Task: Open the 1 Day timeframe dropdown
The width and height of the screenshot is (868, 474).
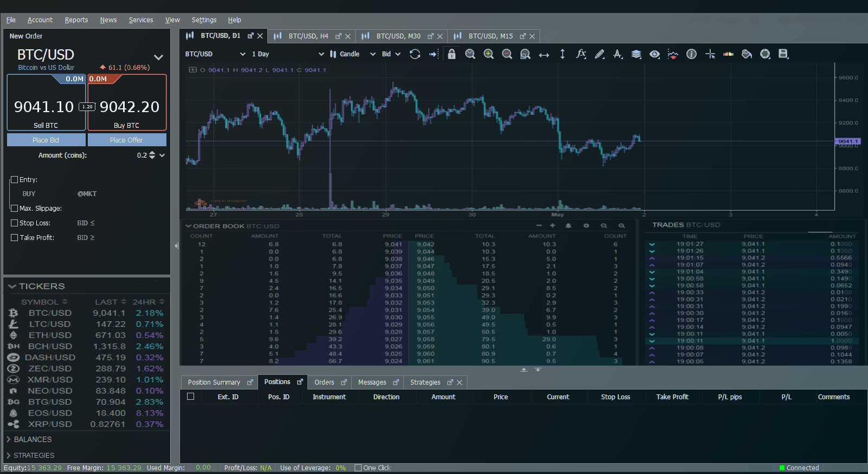Action: click(287, 54)
